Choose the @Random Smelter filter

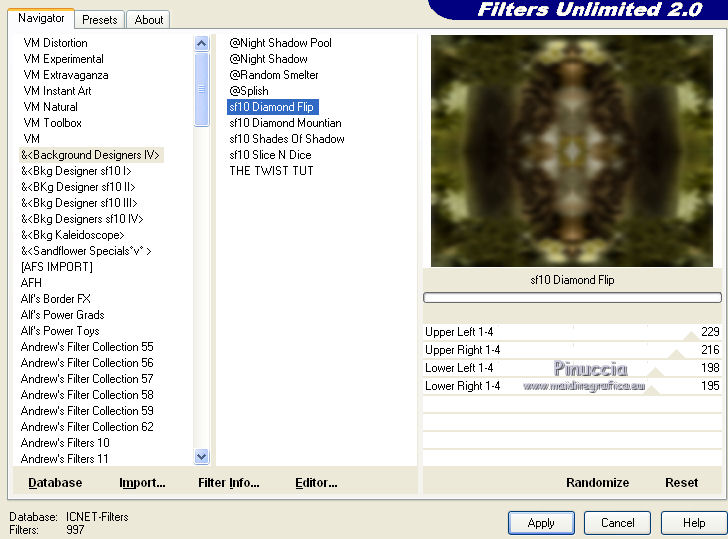click(274, 75)
